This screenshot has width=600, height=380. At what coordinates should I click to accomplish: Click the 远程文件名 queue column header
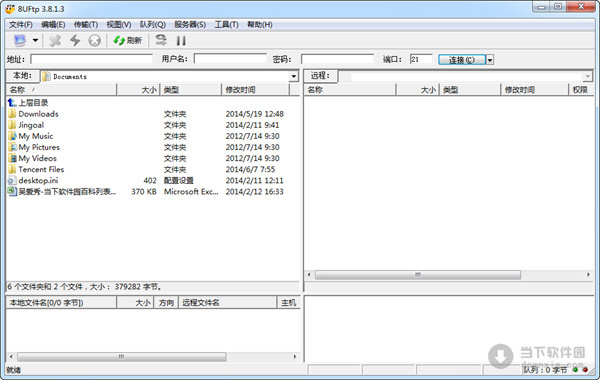pos(227,303)
